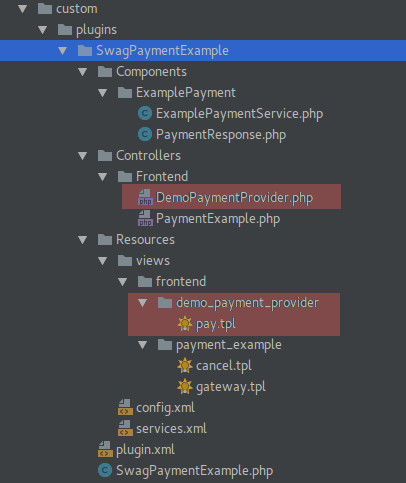Open PaymentResponse.php file name

tap(221, 135)
